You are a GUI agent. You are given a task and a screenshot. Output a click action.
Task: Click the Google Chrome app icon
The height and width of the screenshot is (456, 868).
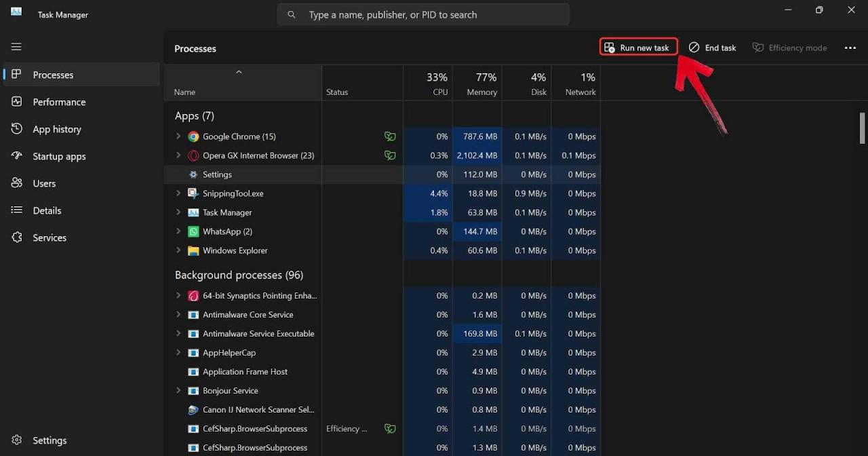pyautogui.click(x=193, y=136)
